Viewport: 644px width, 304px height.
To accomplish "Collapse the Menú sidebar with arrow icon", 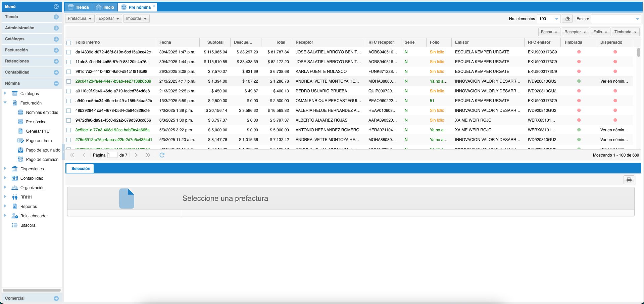I will click(x=56, y=6).
